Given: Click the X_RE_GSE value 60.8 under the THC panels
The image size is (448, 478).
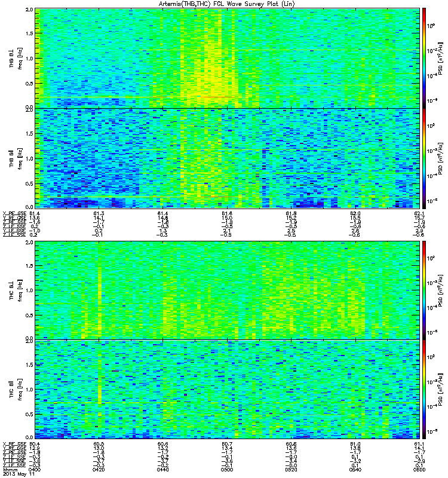Looking at the screenshot, I should pyautogui.click(x=291, y=444).
